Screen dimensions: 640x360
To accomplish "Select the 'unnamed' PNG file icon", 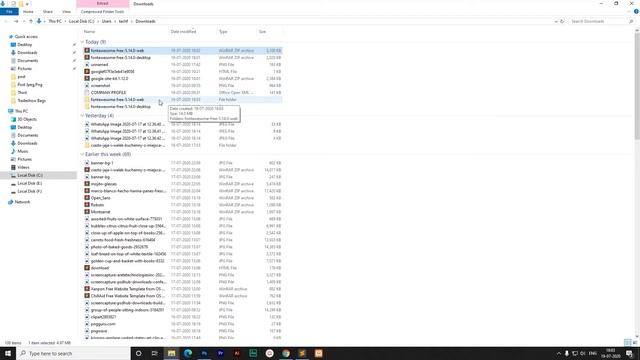I will point(87,64).
